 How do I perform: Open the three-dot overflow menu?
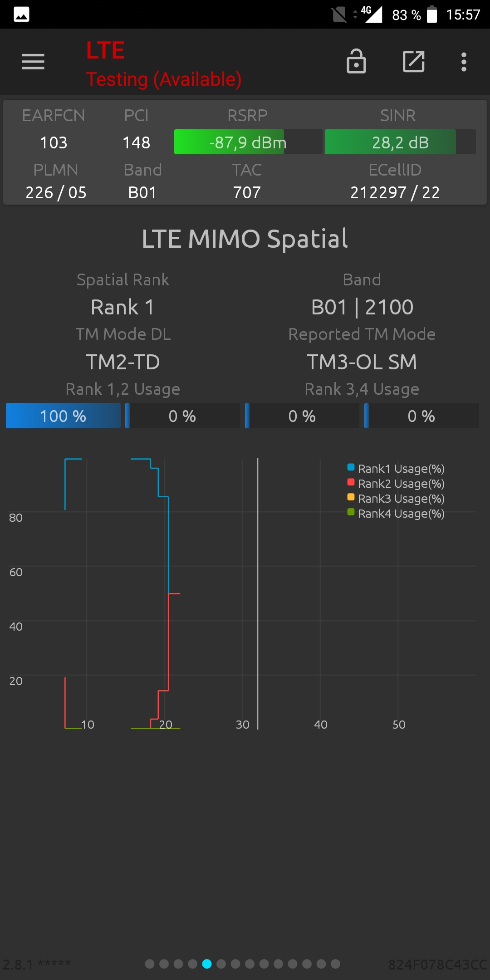464,62
